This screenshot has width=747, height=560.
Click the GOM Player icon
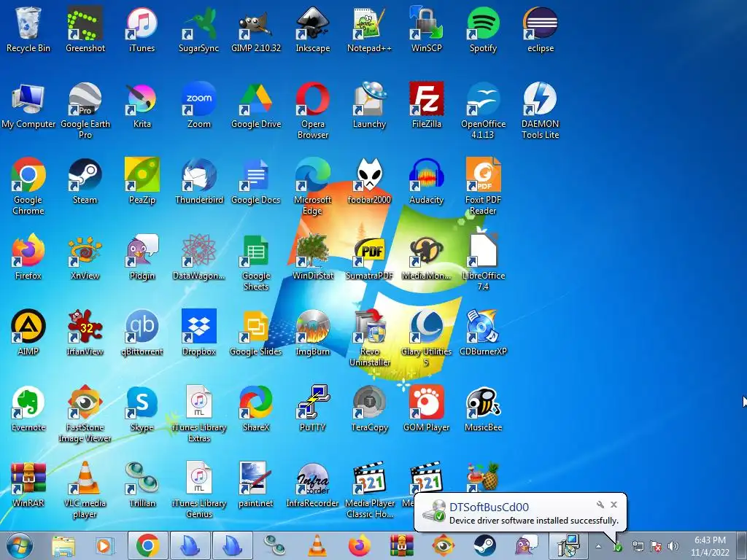(426, 408)
